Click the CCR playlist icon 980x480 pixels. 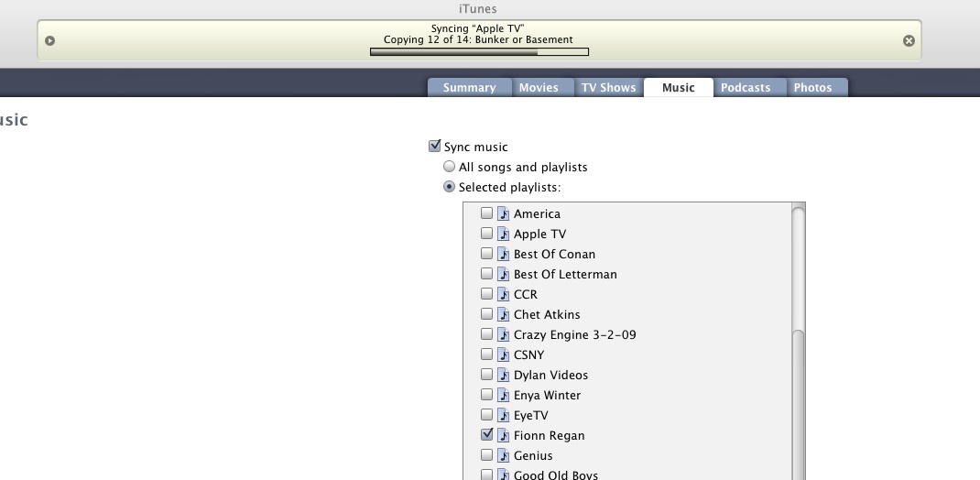[503, 294]
